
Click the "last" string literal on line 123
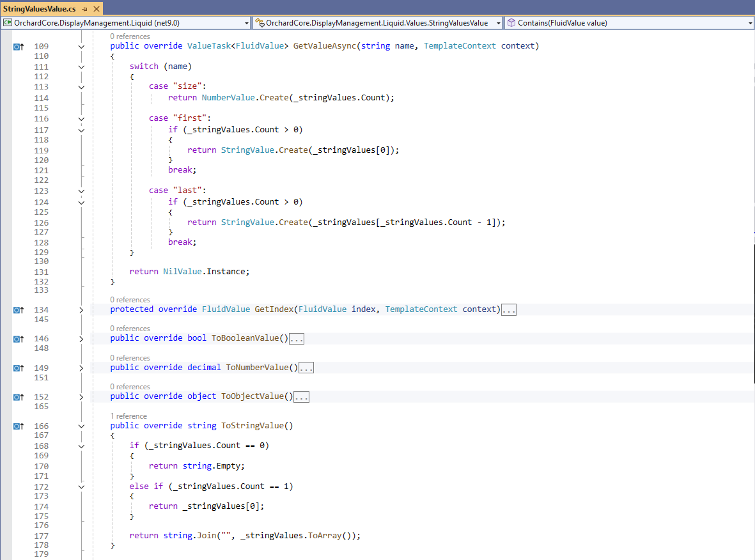[187, 191]
